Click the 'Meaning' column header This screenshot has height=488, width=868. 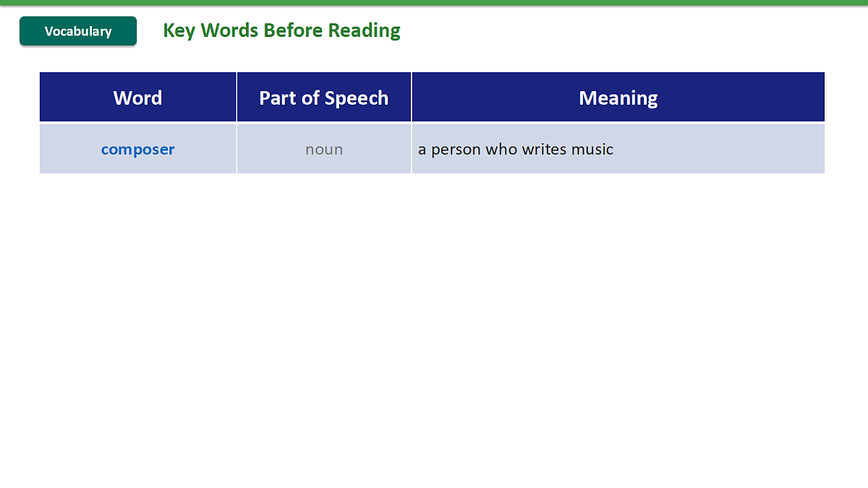tap(618, 98)
